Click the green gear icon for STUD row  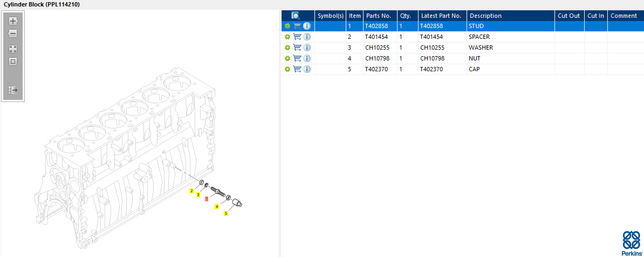click(287, 26)
